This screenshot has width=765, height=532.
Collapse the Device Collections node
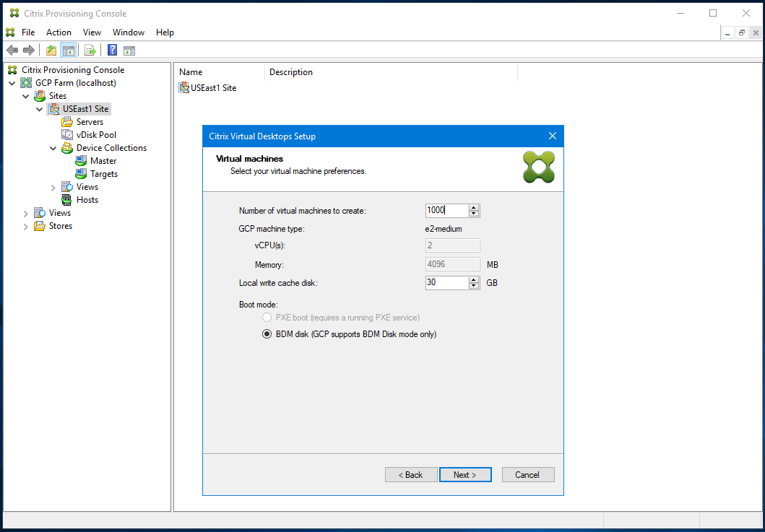pos(53,147)
